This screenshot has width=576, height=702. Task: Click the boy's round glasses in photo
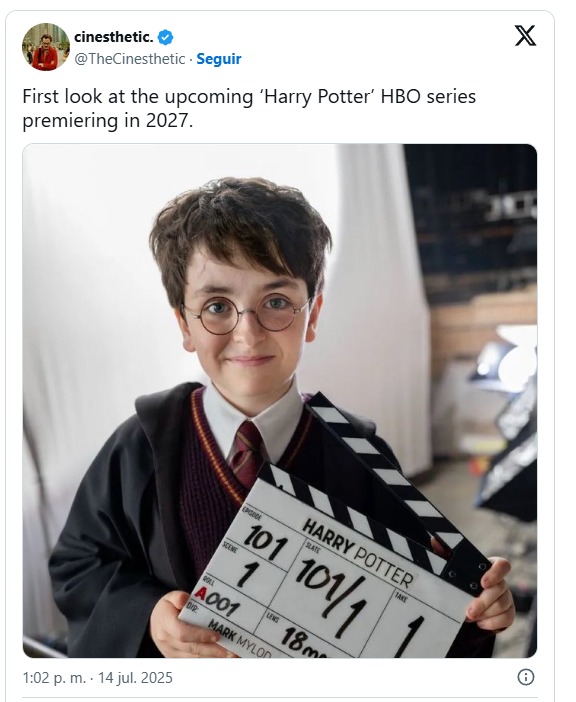(x=245, y=314)
